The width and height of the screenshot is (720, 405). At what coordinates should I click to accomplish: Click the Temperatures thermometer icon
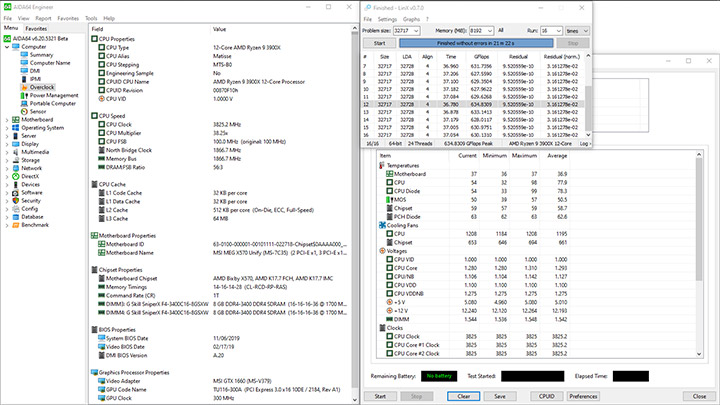(382, 165)
